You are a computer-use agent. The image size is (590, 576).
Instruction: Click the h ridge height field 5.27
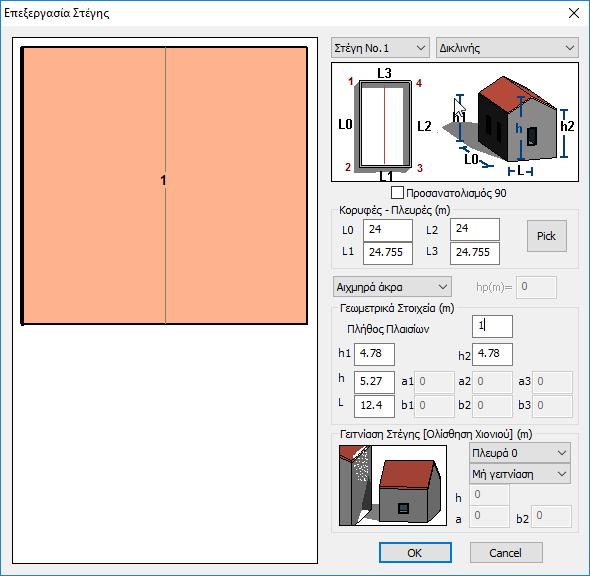click(374, 382)
